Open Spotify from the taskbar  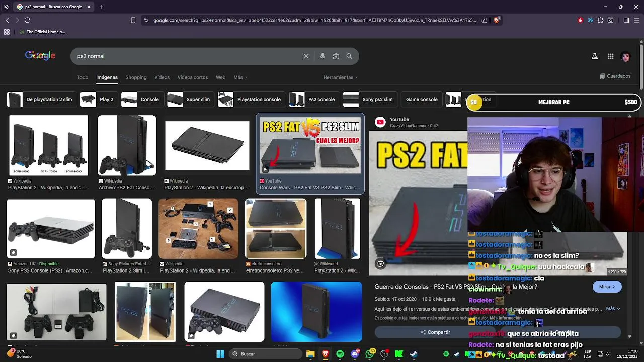[340, 354]
